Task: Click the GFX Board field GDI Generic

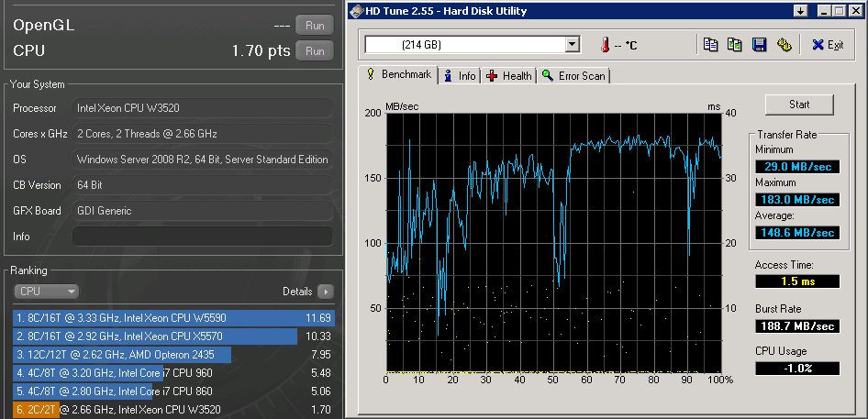Action: pyautogui.click(x=203, y=210)
